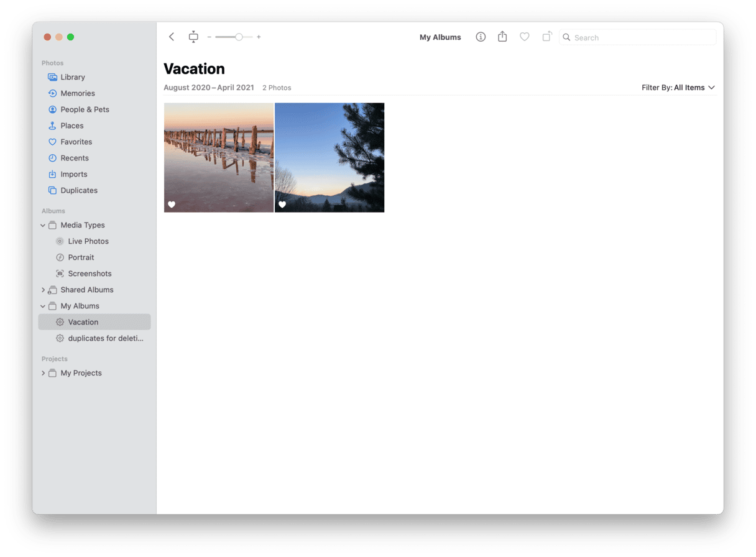
Task: Open Screenshots album
Action: click(94, 274)
